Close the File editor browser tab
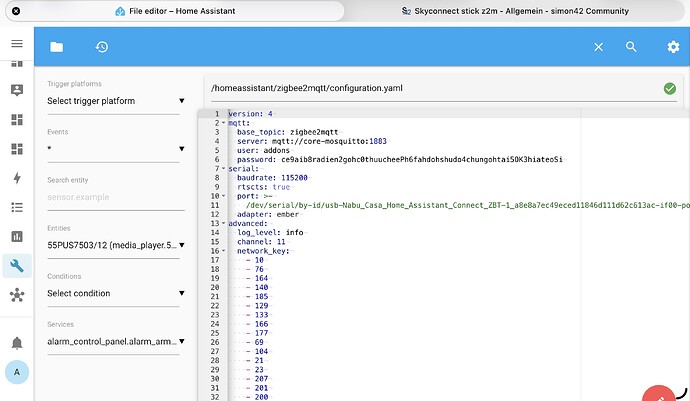The width and height of the screenshot is (690, 401). tap(16, 11)
